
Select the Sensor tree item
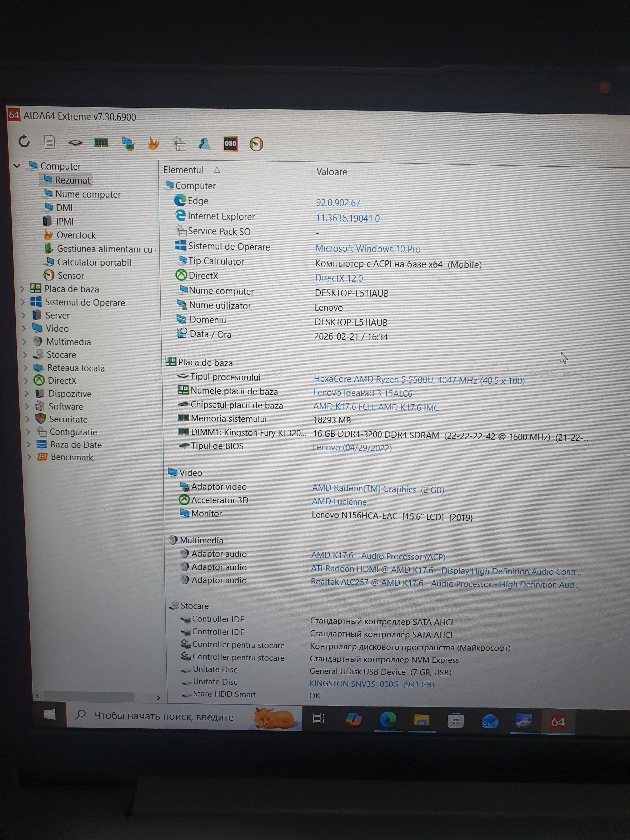[x=71, y=275]
